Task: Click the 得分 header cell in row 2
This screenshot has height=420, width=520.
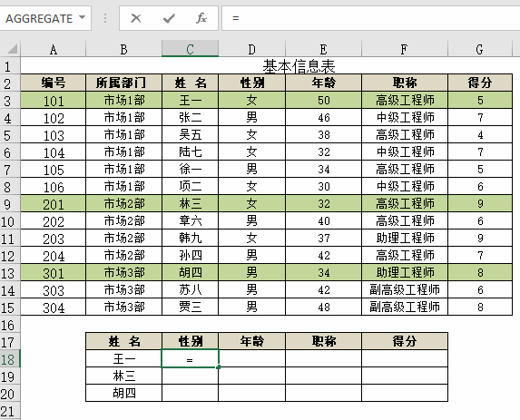Action: click(480, 83)
